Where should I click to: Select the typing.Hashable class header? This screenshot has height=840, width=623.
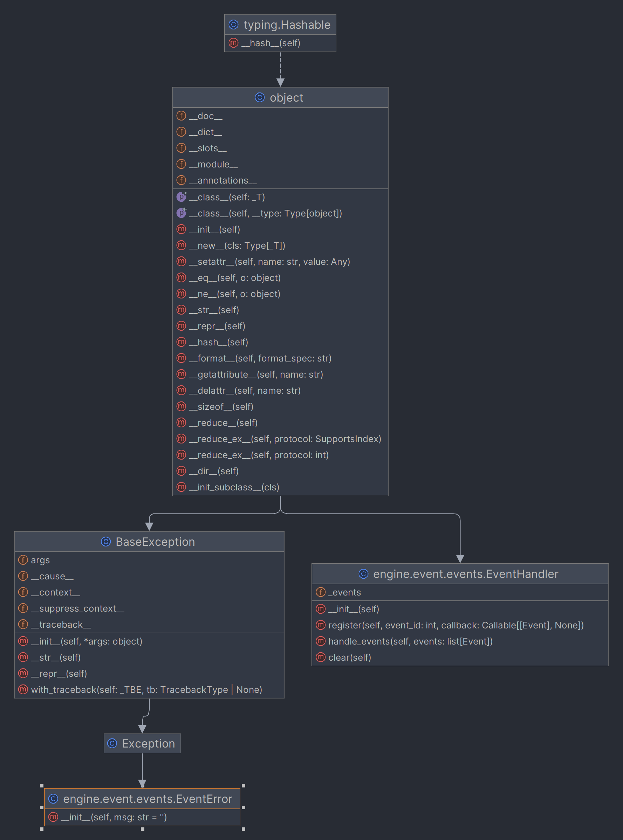280,25
